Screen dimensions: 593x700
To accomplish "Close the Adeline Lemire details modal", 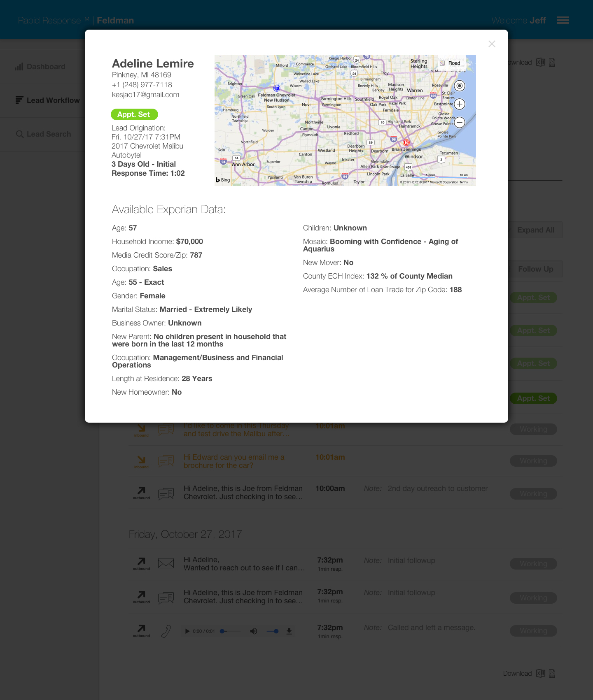I will 492,44.
